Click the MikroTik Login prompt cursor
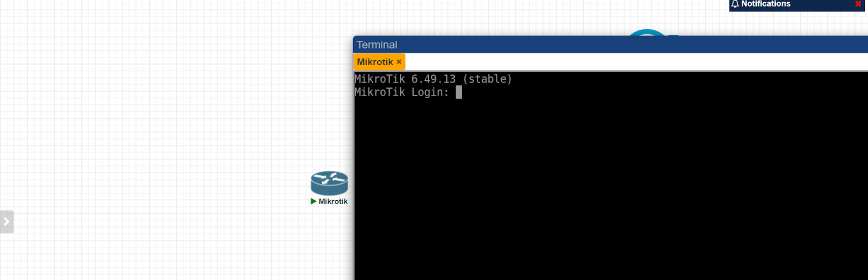Viewport: 868px width, 280px height. pos(459,92)
